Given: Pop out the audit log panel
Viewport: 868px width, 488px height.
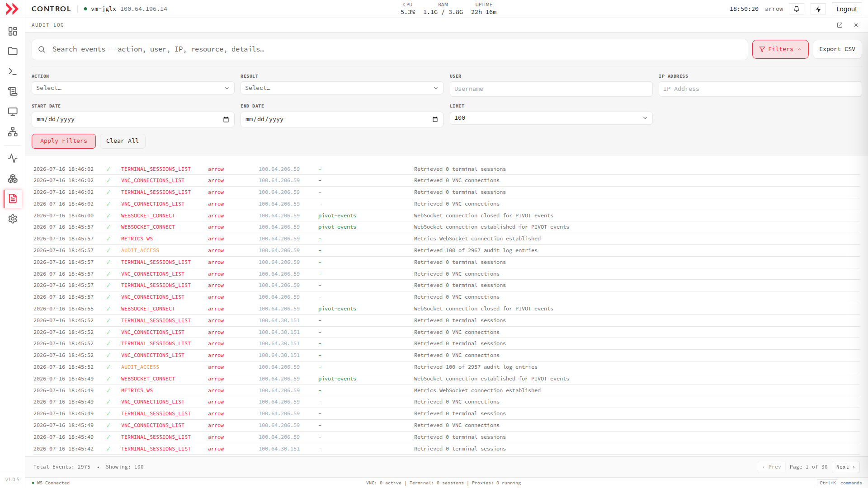Looking at the screenshot, I should click(x=840, y=25).
